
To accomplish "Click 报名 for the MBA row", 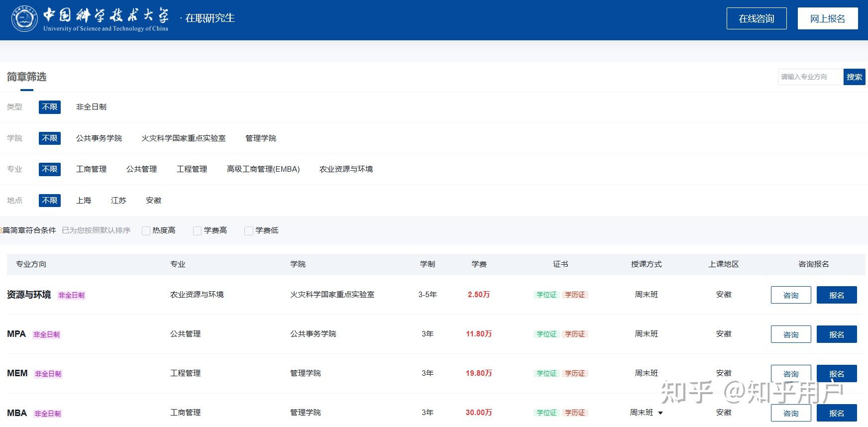I will coord(837,413).
